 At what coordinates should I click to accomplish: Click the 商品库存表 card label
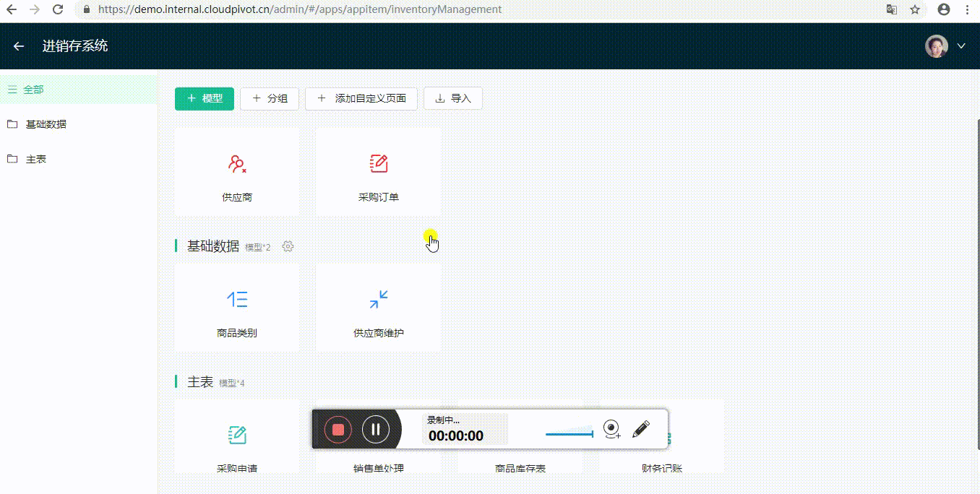tap(520, 469)
